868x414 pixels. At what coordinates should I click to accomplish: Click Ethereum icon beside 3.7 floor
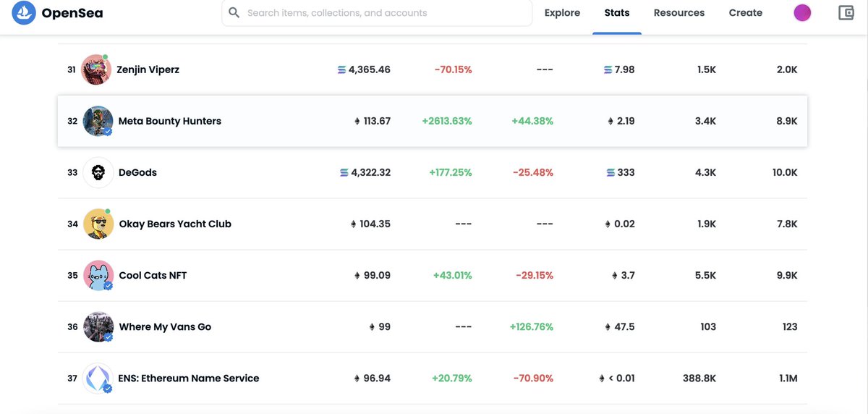tap(614, 276)
